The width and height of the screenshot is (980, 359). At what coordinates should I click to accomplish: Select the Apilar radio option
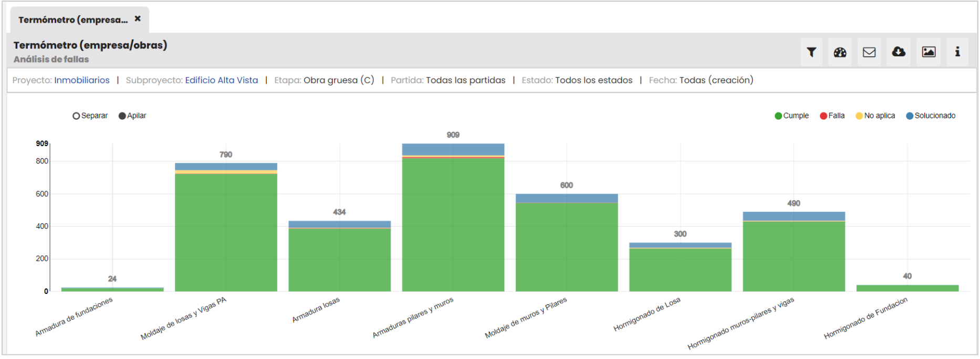pyautogui.click(x=122, y=116)
